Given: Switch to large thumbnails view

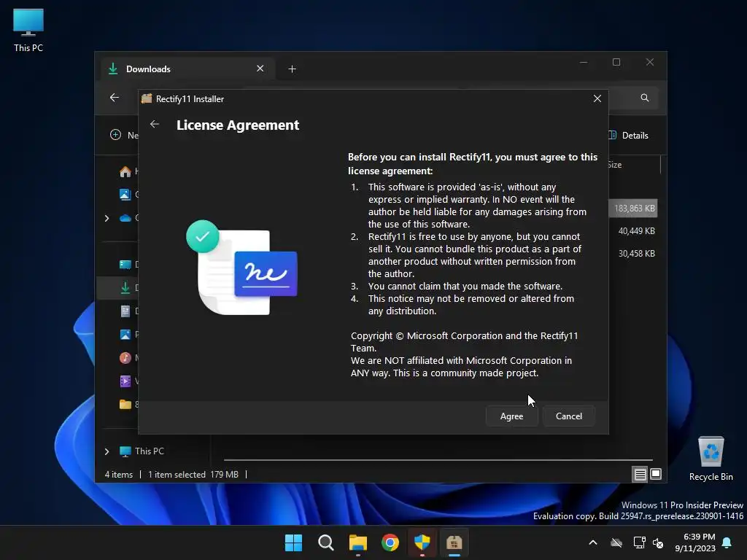Looking at the screenshot, I should [656, 474].
